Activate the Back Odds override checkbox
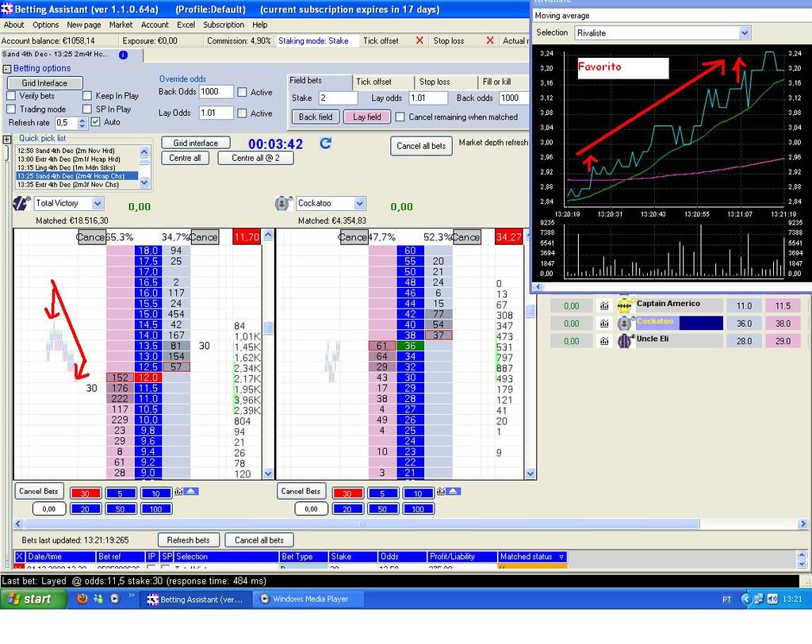812x644 pixels. [242, 92]
